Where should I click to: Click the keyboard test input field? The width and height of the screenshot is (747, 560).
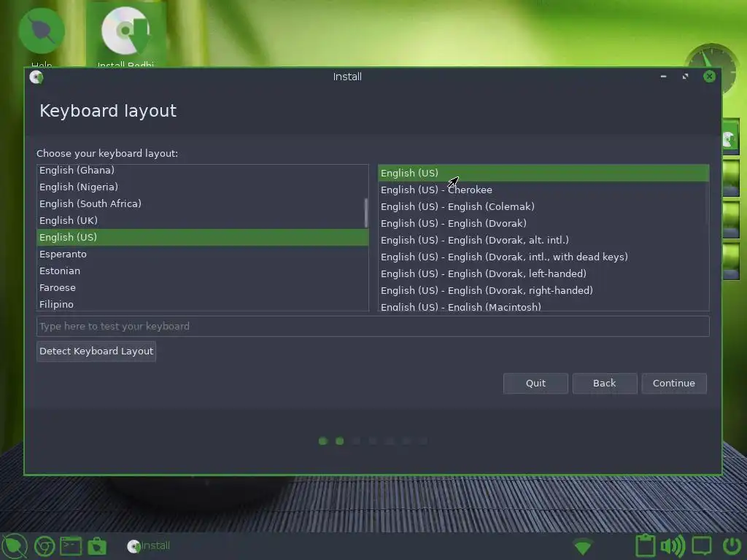point(373,326)
